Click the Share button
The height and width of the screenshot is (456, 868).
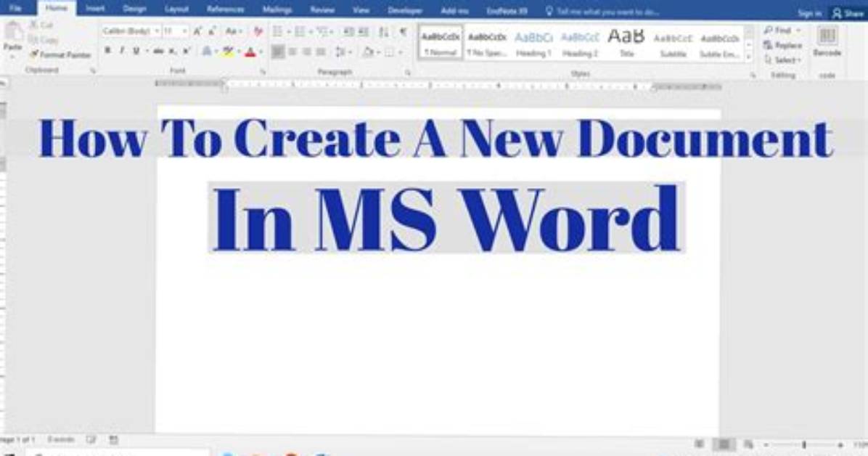[x=848, y=13]
